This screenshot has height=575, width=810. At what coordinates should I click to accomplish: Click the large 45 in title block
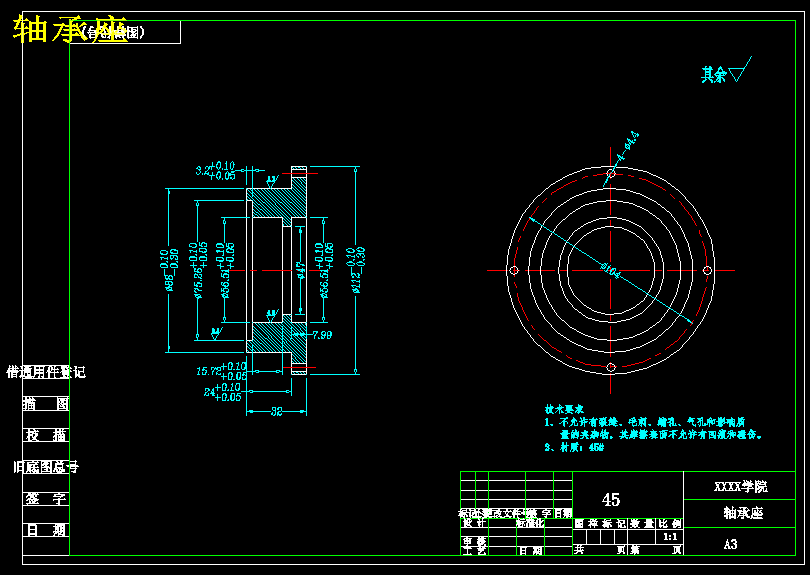point(611,500)
